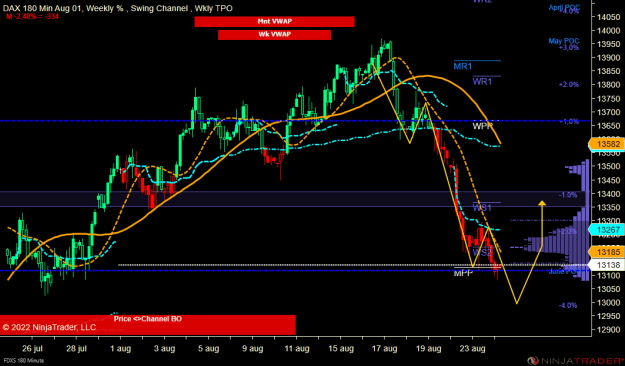Click the 13950 price axis value
625x366 pixels.
click(x=609, y=44)
